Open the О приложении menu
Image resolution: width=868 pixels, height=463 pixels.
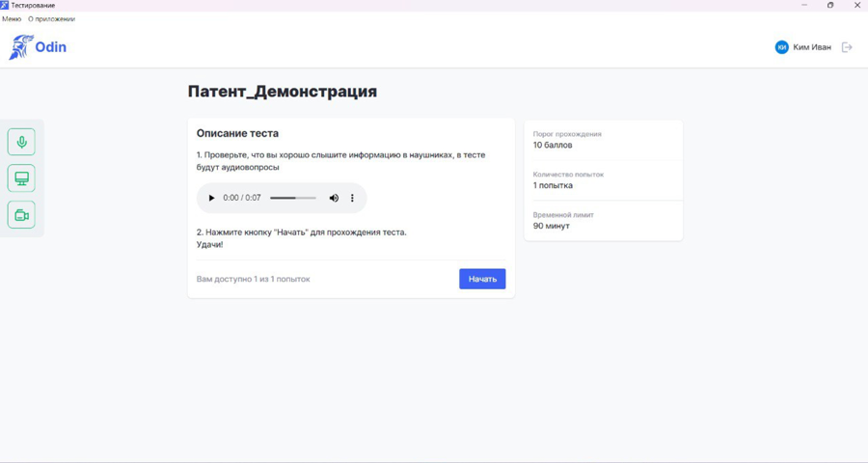point(51,18)
